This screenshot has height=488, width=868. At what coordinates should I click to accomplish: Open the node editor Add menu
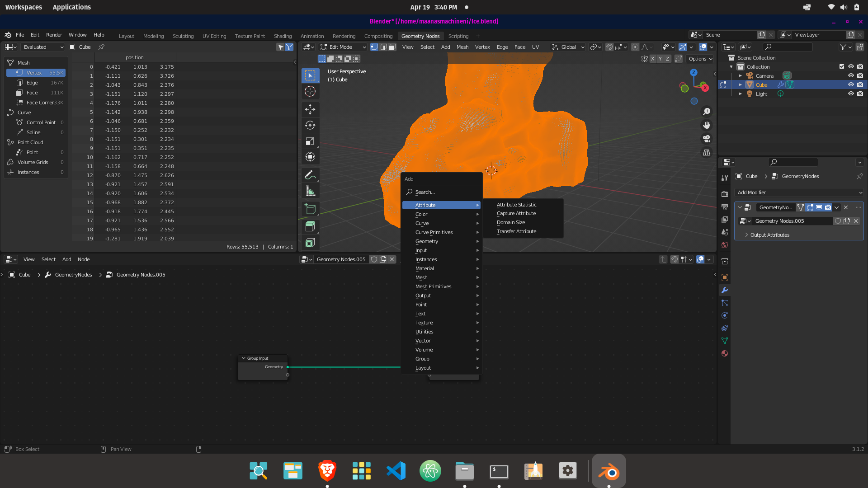pyautogui.click(x=66, y=259)
